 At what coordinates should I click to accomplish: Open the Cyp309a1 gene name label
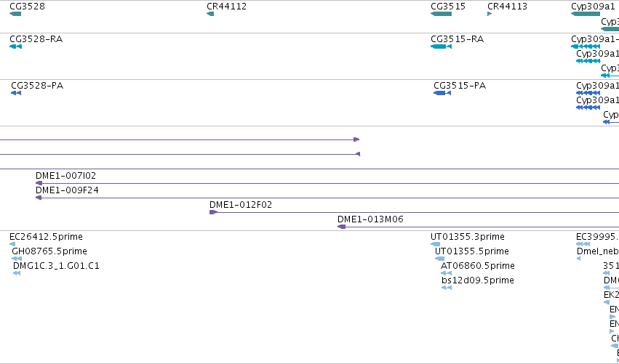pos(593,7)
